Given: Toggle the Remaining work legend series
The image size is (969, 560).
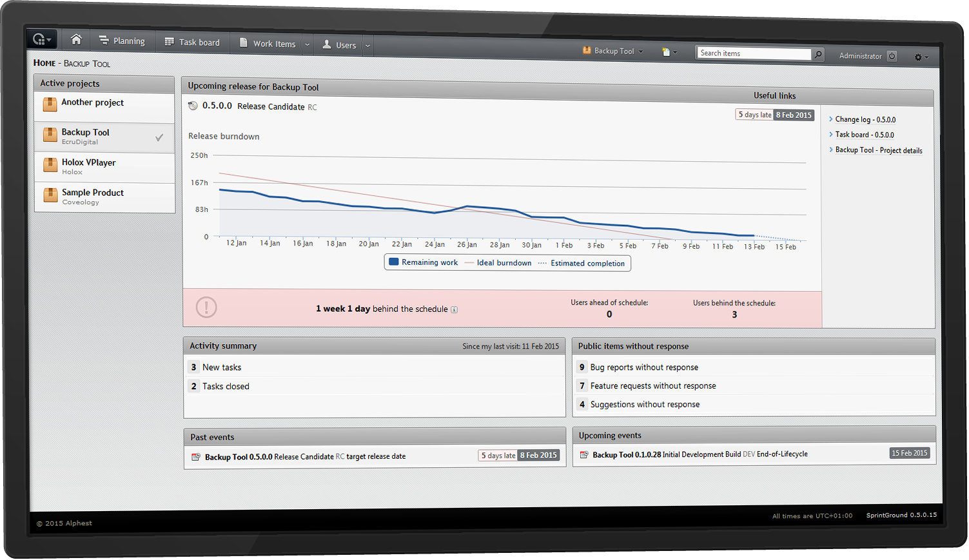Looking at the screenshot, I should tap(424, 262).
